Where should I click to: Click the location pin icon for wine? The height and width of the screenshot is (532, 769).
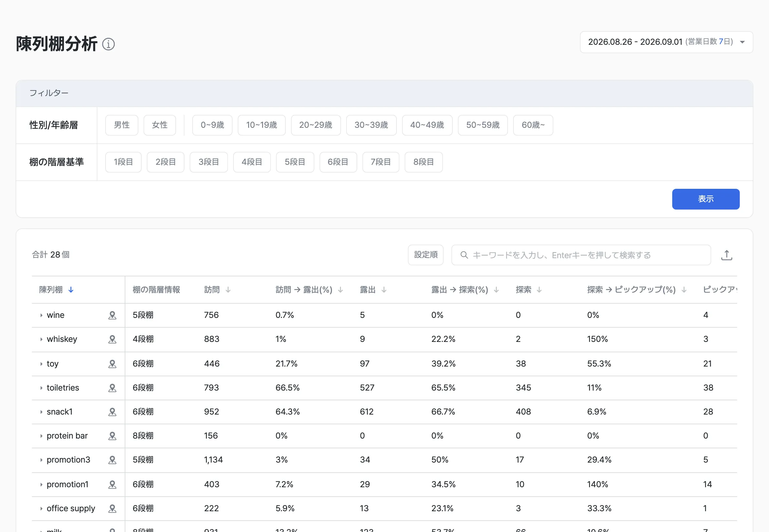[112, 315]
